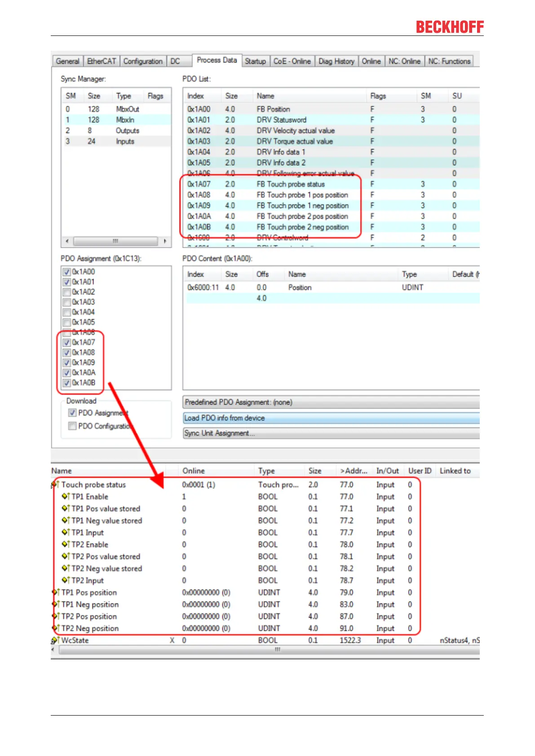The height and width of the screenshot is (756, 535).
Task: Open the NC: Online tab
Action: [404, 61]
